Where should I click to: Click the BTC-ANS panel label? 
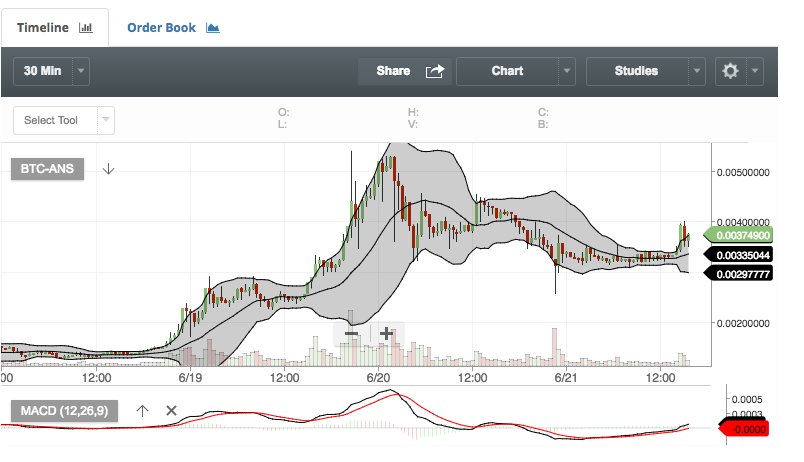click(x=47, y=169)
